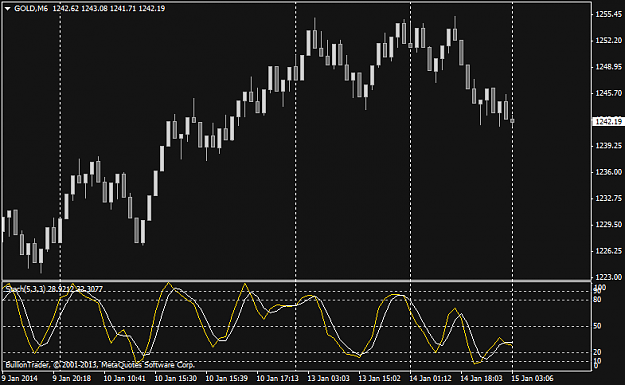Click the 1226.25 price axis label

click(608, 251)
